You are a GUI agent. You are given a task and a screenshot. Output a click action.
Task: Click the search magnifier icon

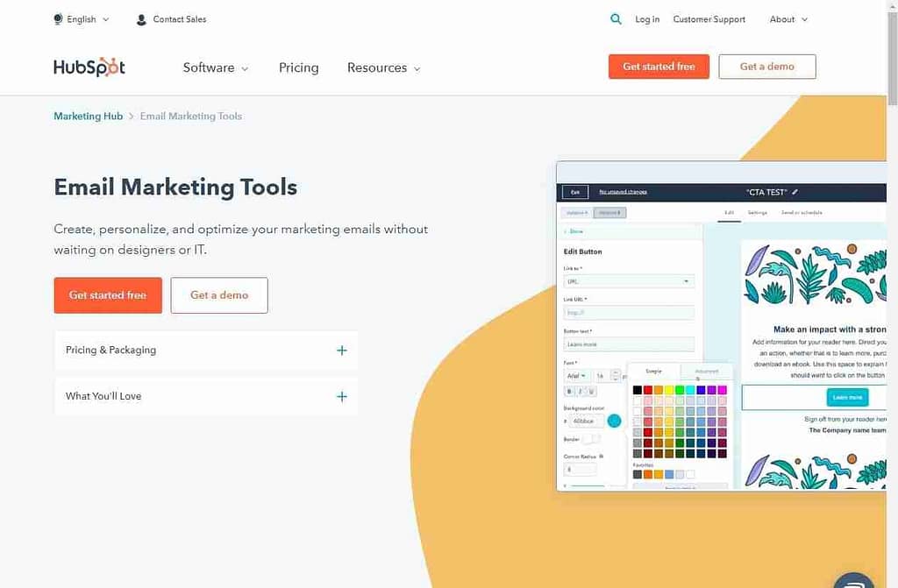(x=616, y=19)
